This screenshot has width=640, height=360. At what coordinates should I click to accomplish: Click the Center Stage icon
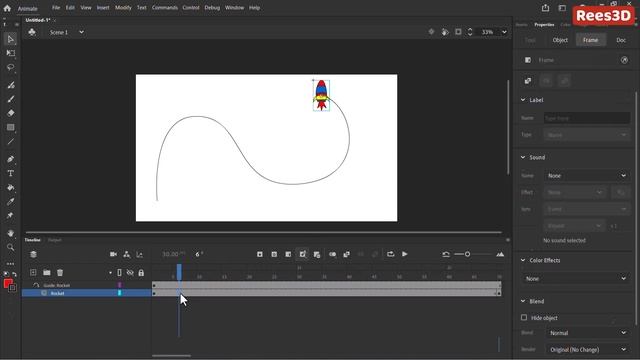(431, 32)
